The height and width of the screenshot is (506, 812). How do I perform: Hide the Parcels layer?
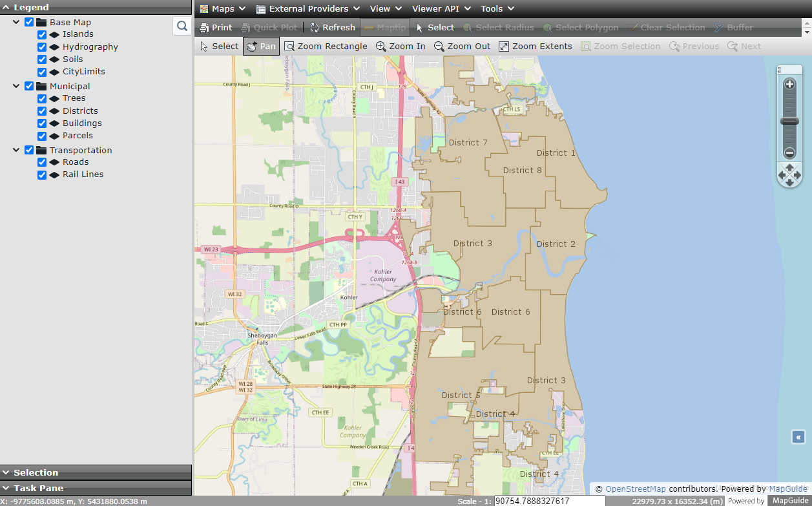coord(42,135)
